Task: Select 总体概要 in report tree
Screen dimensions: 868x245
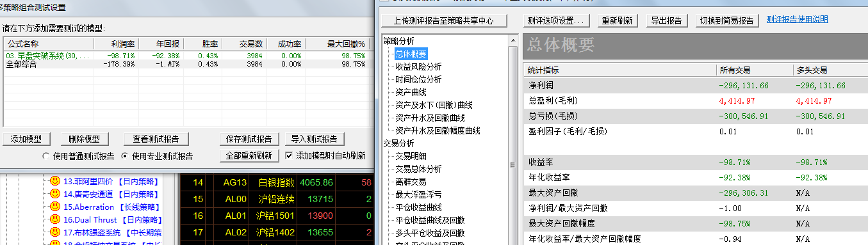Action: 411,54
